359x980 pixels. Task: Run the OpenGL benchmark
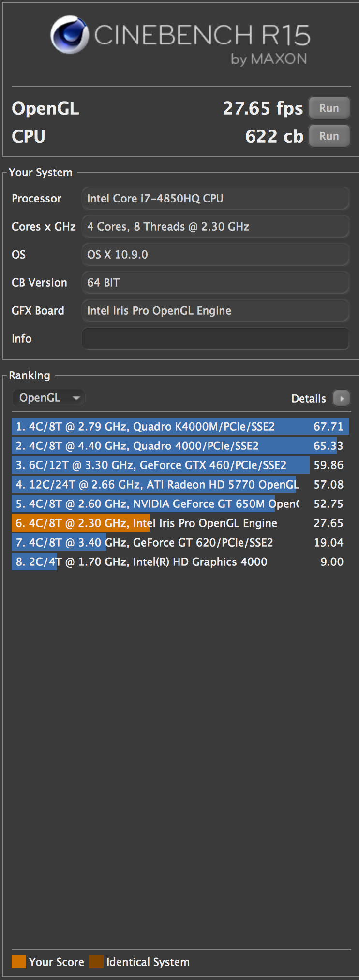329,108
